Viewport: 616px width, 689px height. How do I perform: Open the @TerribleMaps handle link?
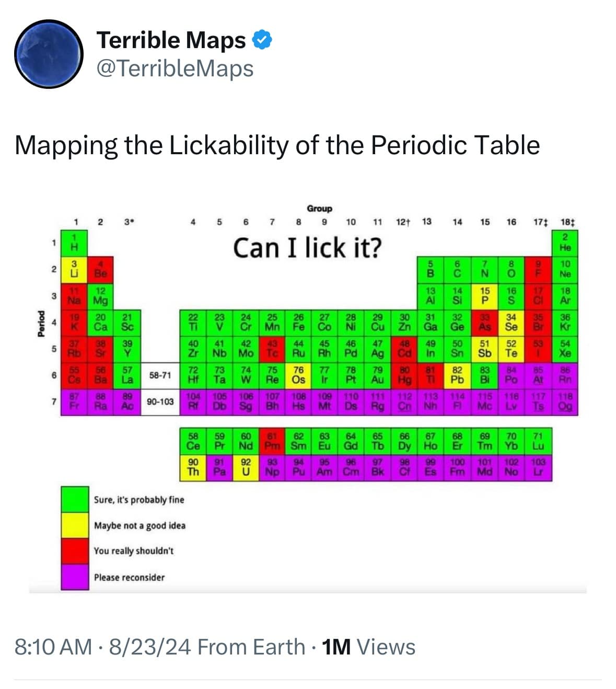pos(175,68)
